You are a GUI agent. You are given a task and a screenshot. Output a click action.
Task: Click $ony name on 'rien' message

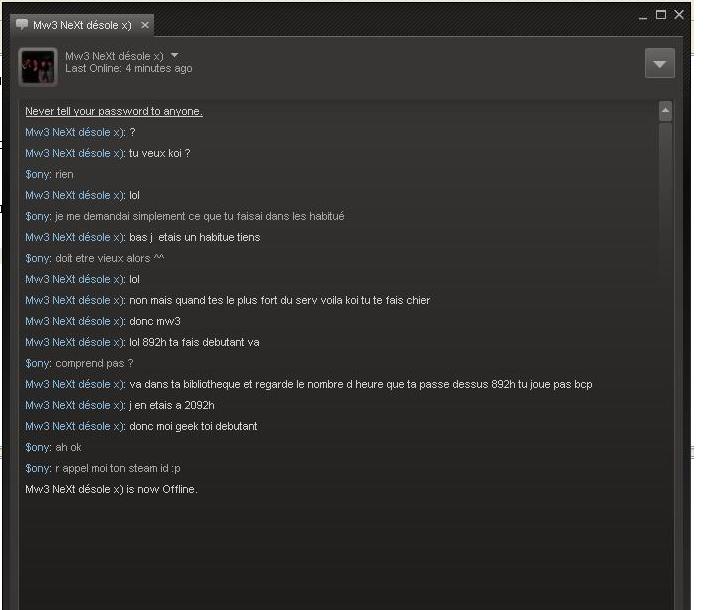click(38, 175)
